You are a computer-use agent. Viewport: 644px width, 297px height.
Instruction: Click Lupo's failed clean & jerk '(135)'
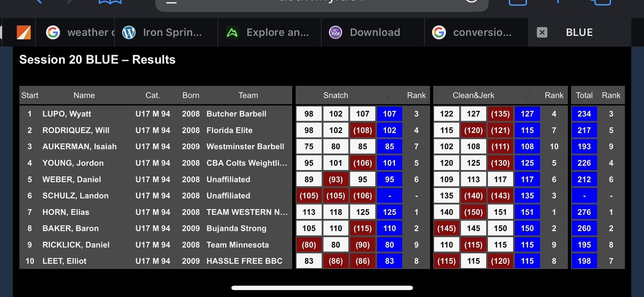[x=500, y=114]
